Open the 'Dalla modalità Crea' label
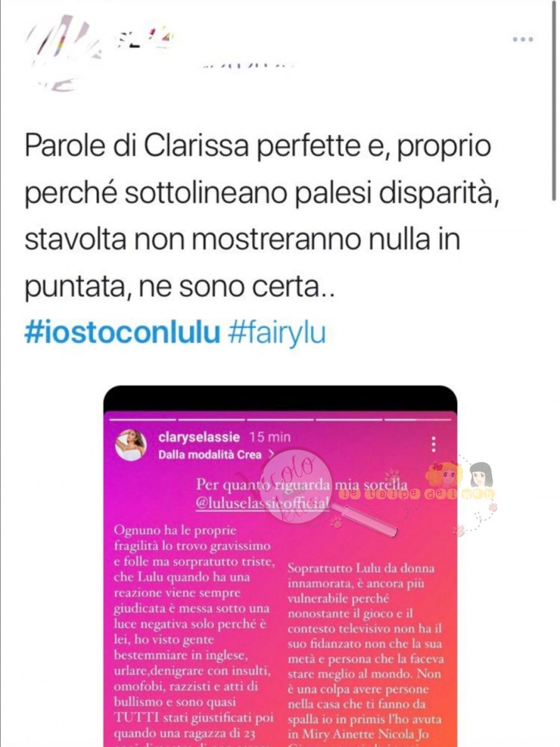560x747 pixels. [210, 454]
